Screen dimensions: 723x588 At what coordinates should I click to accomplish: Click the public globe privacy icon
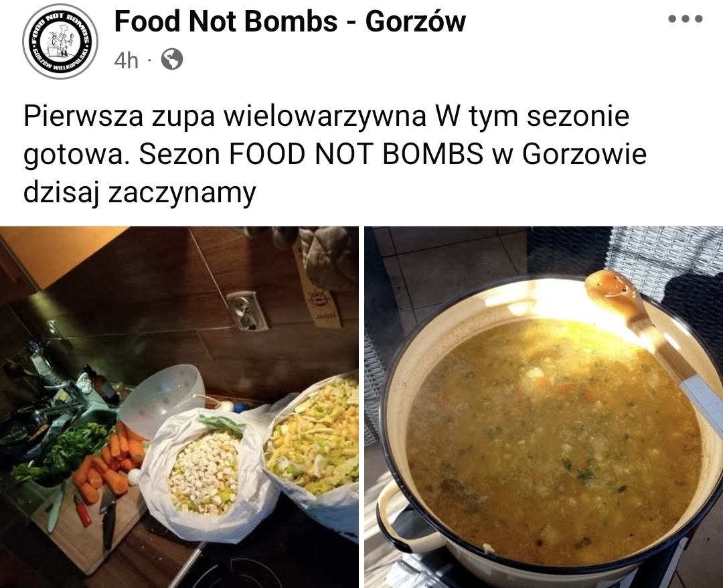171,60
